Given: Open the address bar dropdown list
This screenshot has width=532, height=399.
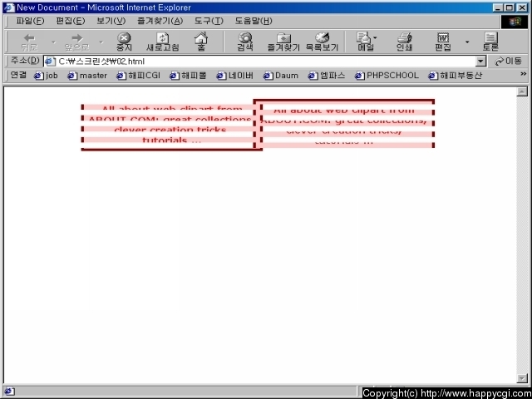Looking at the screenshot, I should click(480, 62).
